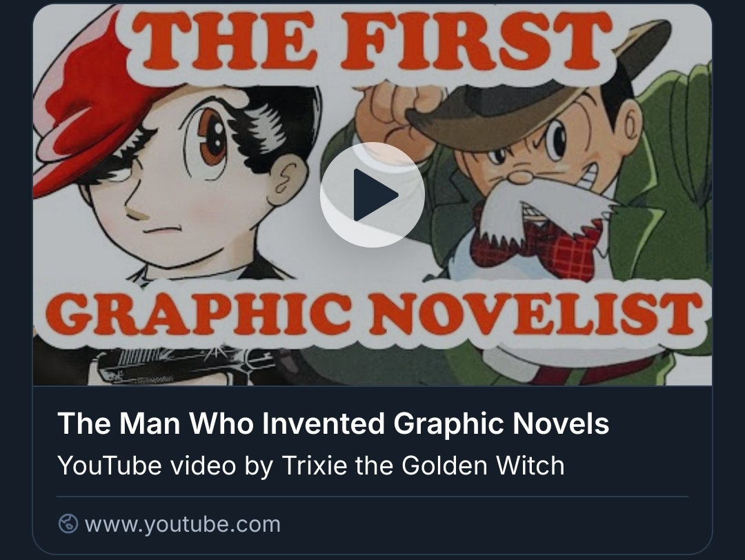The height and width of the screenshot is (560, 745).
Task: Click the divider line above the URL
Action: point(372,497)
